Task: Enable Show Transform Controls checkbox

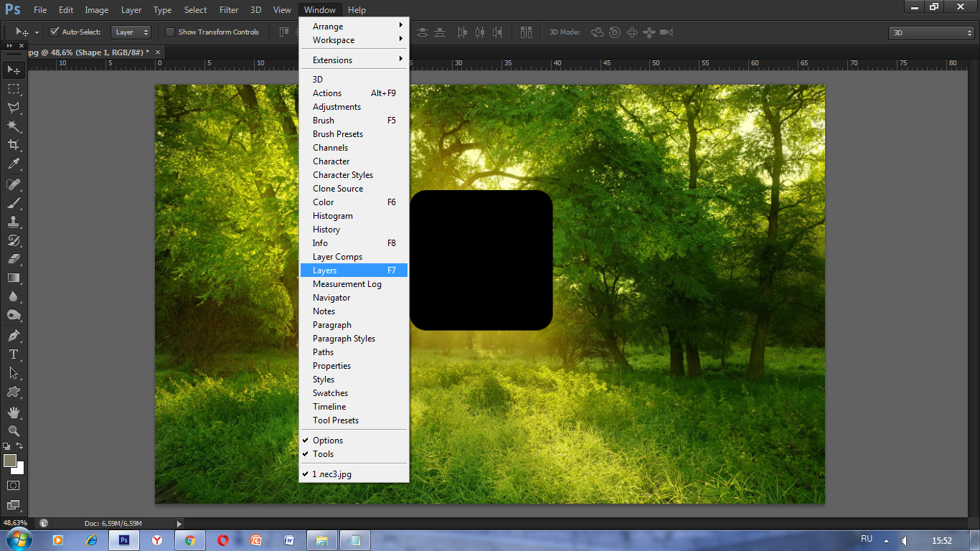Action: pos(170,32)
